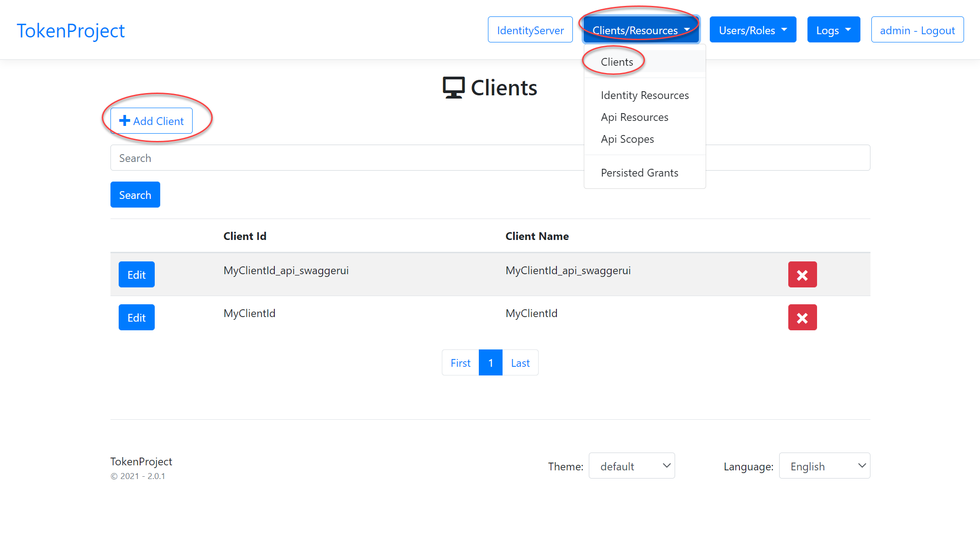This screenshot has width=980, height=552.
Task: Open Persisted Grants menu item
Action: pyautogui.click(x=639, y=173)
